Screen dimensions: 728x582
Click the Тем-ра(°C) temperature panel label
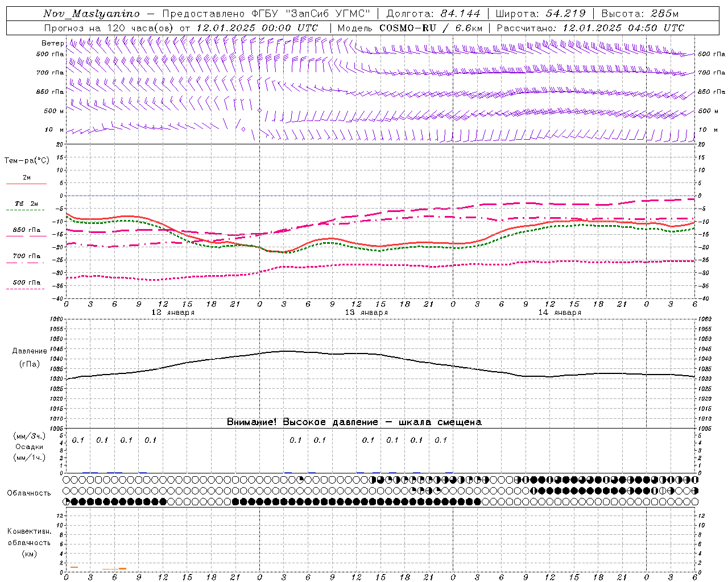(27, 161)
